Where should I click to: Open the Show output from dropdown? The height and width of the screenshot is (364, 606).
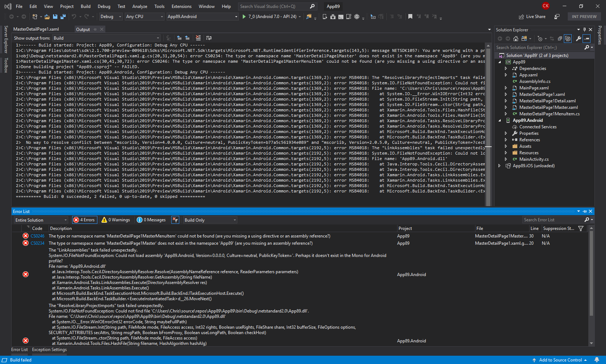(x=158, y=38)
